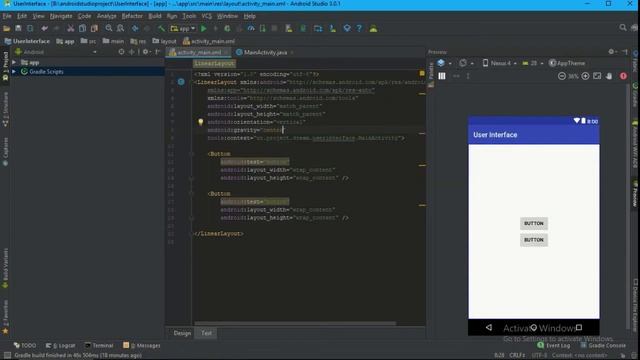Open the Navigate menu
This screenshot has height=360, width=640.
click(61, 16)
